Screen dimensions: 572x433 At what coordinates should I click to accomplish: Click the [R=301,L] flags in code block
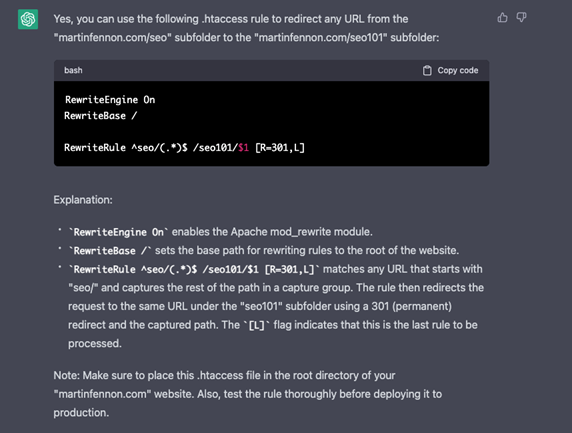(280, 148)
